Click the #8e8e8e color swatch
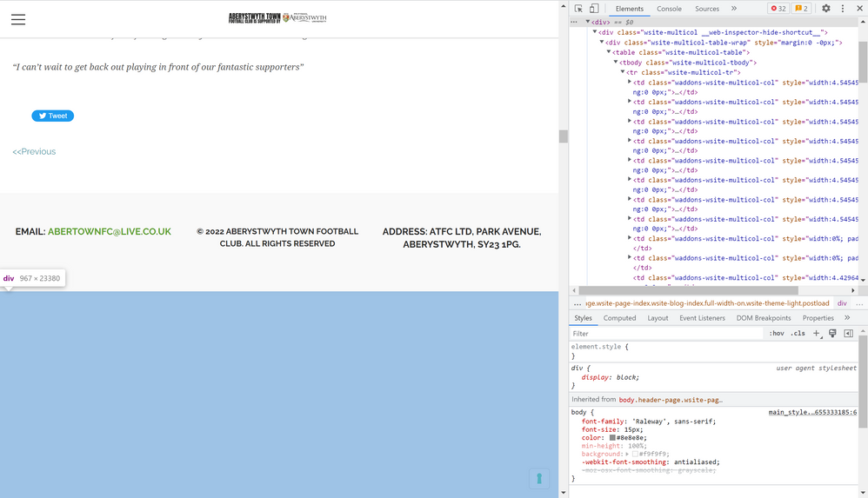868x498 pixels. 613,438
